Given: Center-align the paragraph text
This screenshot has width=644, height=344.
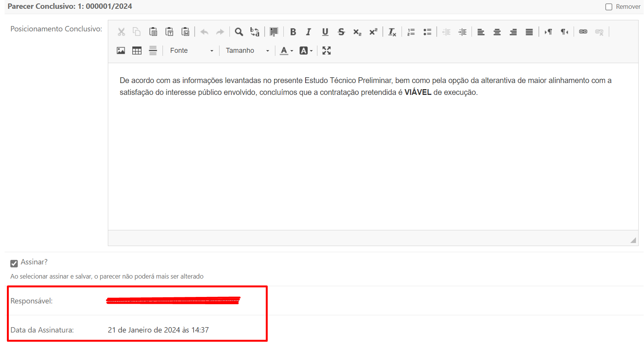Looking at the screenshot, I should 497,32.
